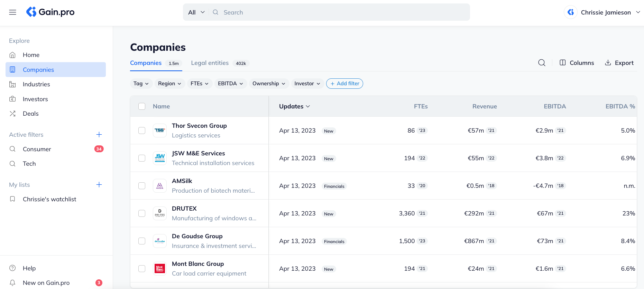Click the Industries factory icon
Screen dimensions: 644x289
pyautogui.click(x=12, y=84)
